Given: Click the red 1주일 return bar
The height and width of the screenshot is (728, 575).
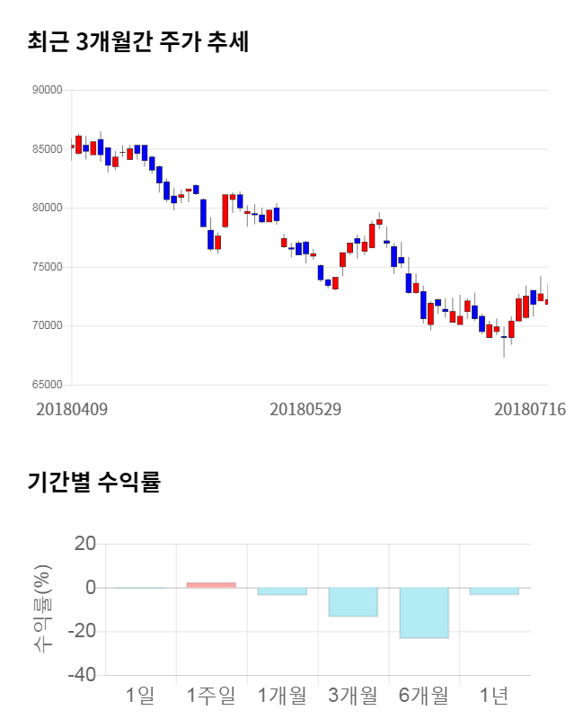Looking at the screenshot, I should click(211, 585).
